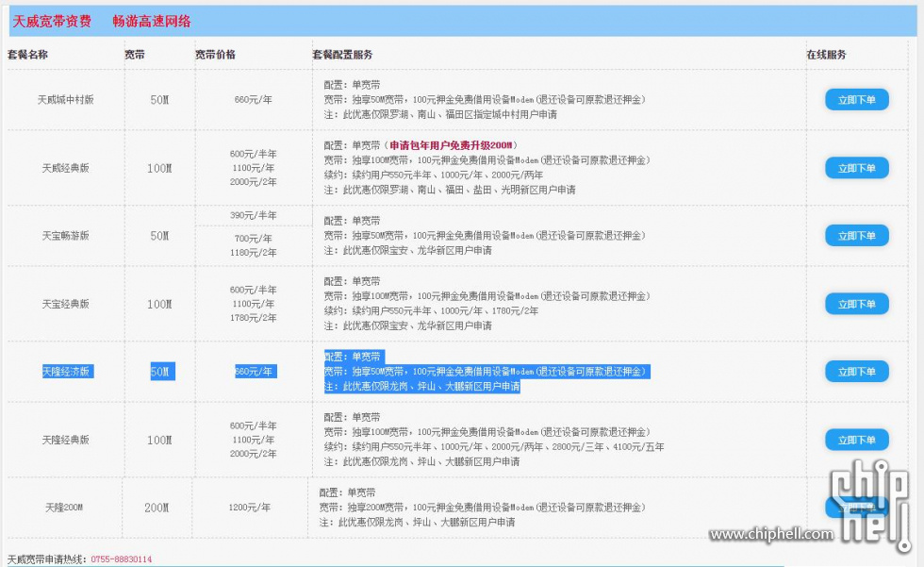Click the plan name 天隆200M
924x567 pixels.
[x=64, y=508]
